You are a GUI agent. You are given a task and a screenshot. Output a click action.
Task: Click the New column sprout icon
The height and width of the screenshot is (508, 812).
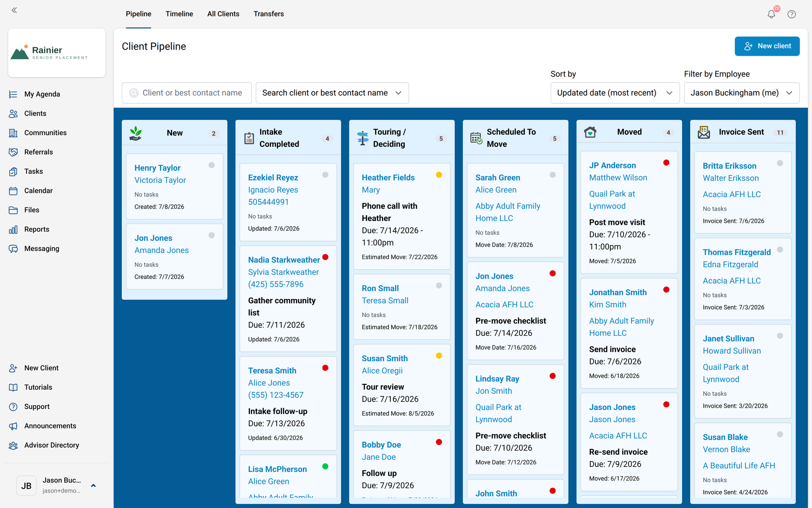coord(135,133)
